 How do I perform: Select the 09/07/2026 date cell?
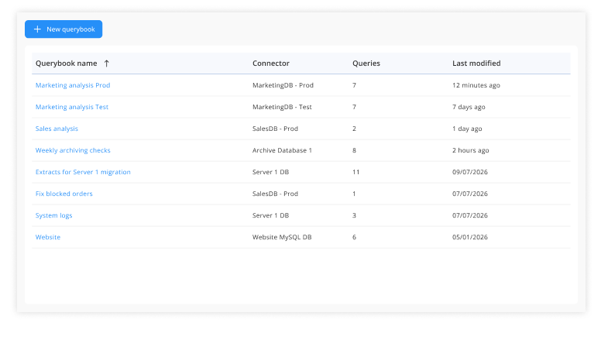(470, 172)
